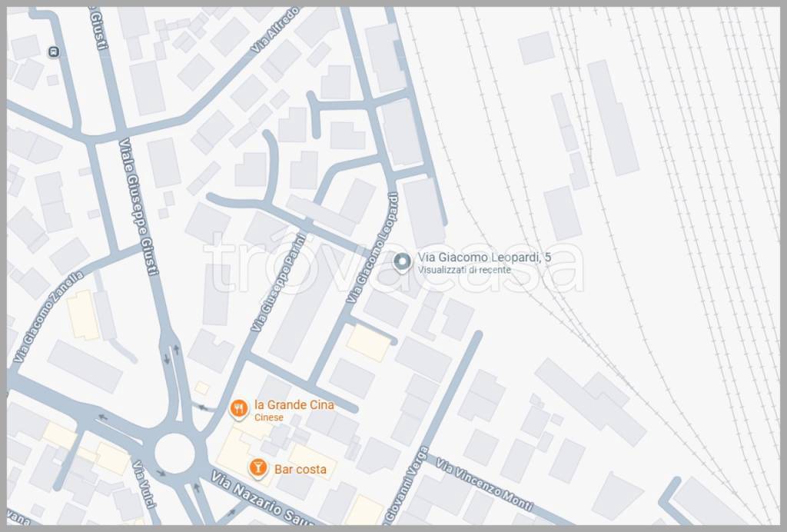Click the "Via Vulci" street label
The height and width of the screenshot is (532, 787).
144,484
